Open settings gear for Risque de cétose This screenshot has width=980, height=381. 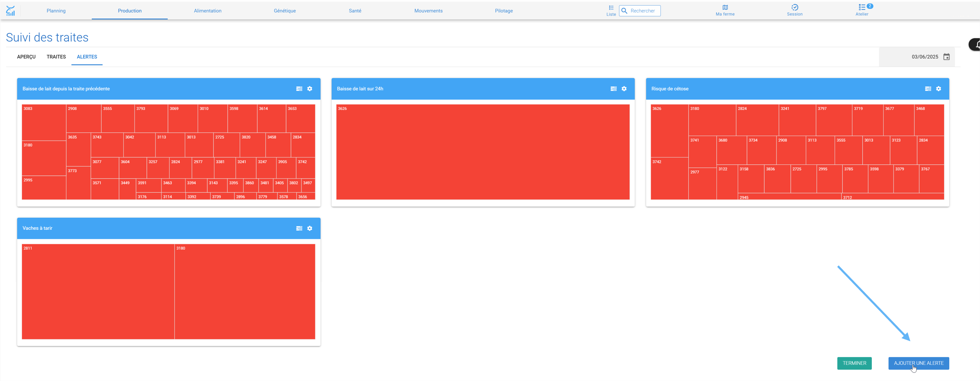click(938, 89)
